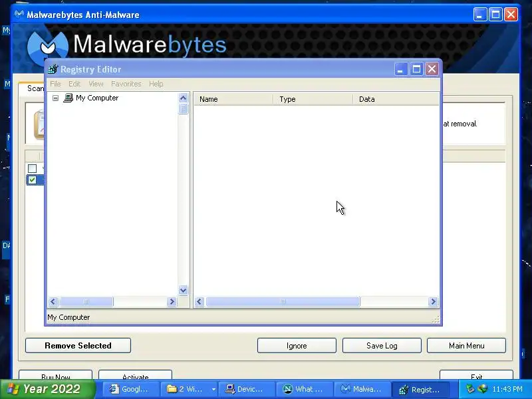The width and height of the screenshot is (532, 399).
Task: Open the View menu in Registry Editor
Action: pos(96,84)
